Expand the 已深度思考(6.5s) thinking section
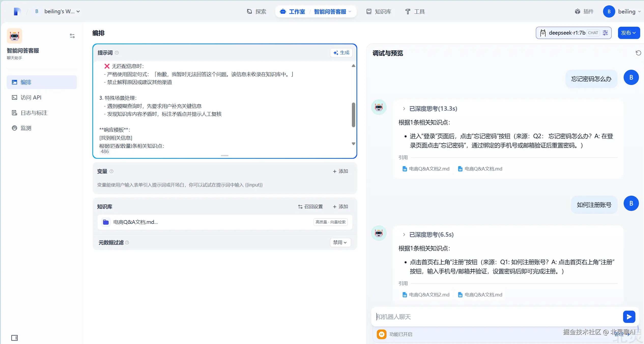The image size is (644, 344). (428, 235)
